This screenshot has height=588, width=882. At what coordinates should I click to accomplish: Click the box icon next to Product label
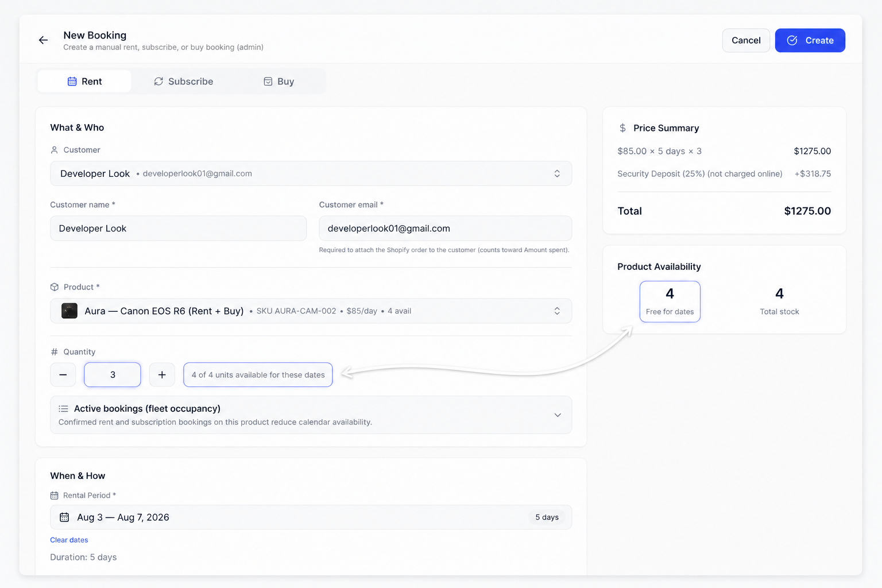(55, 287)
